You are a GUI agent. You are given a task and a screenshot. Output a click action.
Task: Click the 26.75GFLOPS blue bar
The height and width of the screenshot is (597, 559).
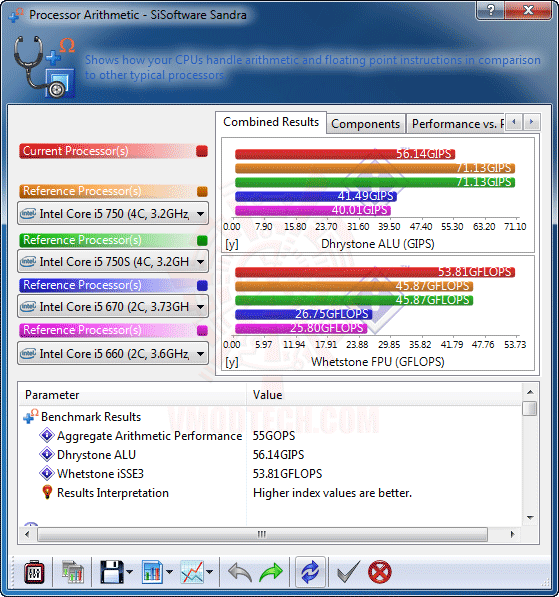click(303, 314)
